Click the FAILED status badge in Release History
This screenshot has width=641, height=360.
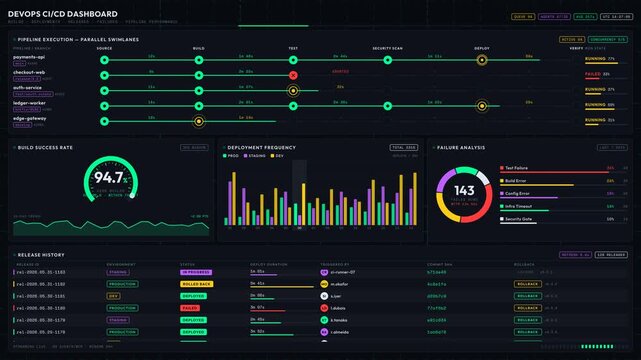click(x=190, y=308)
